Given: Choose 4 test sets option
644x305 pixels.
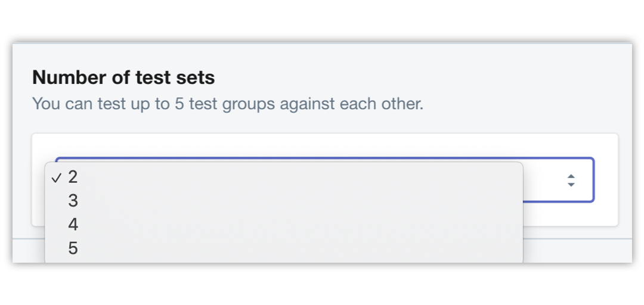Looking at the screenshot, I should point(283,225).
